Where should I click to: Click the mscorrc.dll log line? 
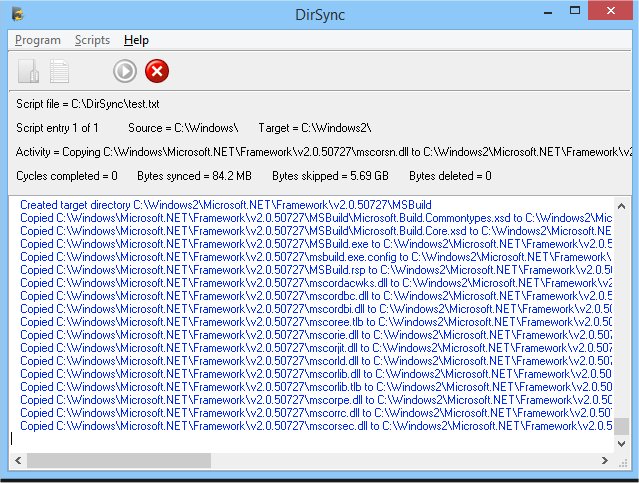[316, 413]
